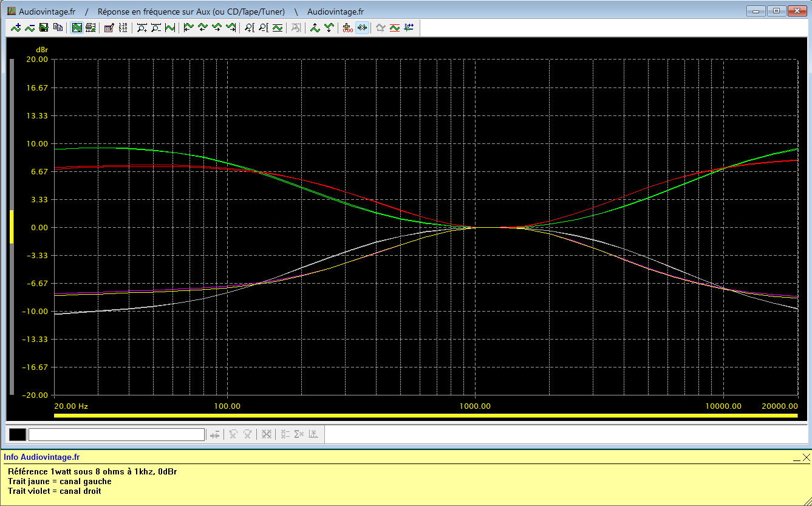
Task: Click the yellow cursor readout 0.00 icon
Action: click(x=348, y=27)
